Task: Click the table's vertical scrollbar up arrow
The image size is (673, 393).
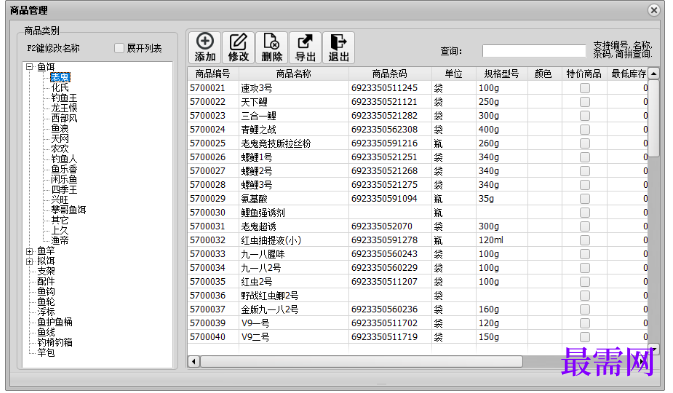Action: (x=653, y=74)
